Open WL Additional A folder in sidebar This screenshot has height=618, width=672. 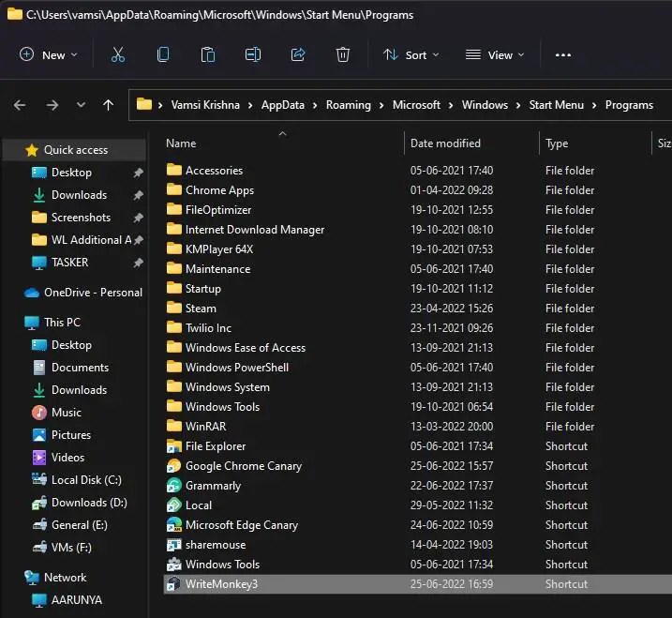pyautogui.click(x=91, y=240)
